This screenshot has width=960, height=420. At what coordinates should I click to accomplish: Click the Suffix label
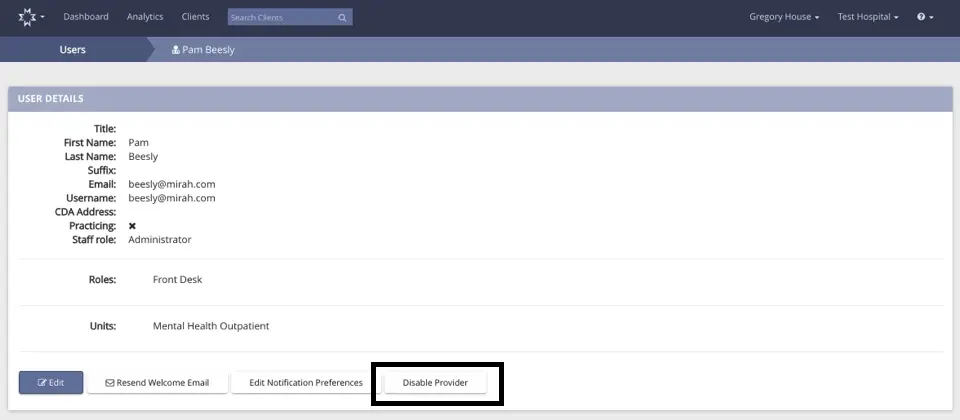102,170
